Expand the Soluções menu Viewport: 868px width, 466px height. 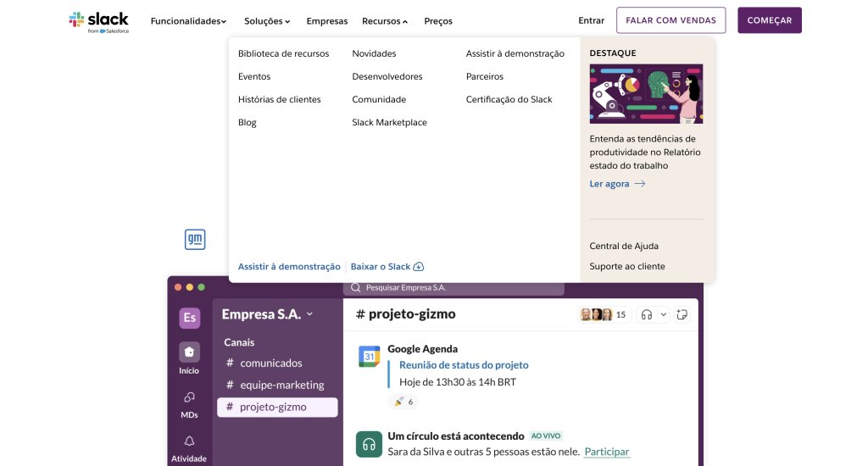coord(267,21)
